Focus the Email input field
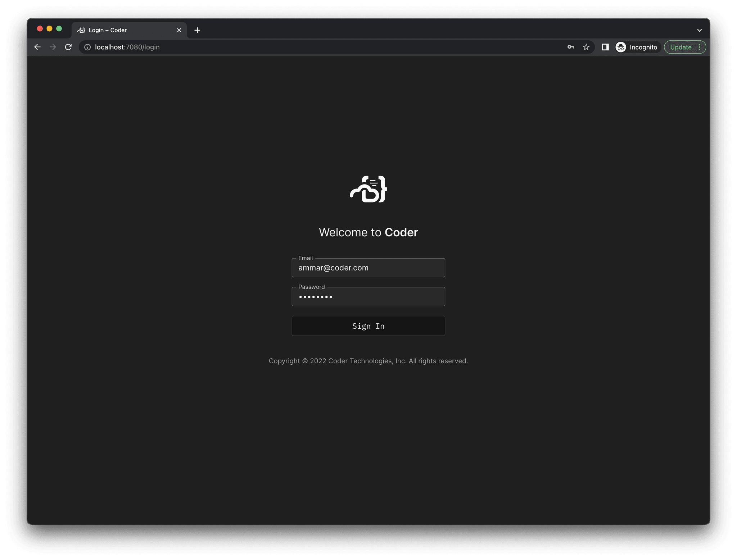Image resolution: width=737 pixels, height=560 pixels. pyautogui.click(x=368, y=268)
